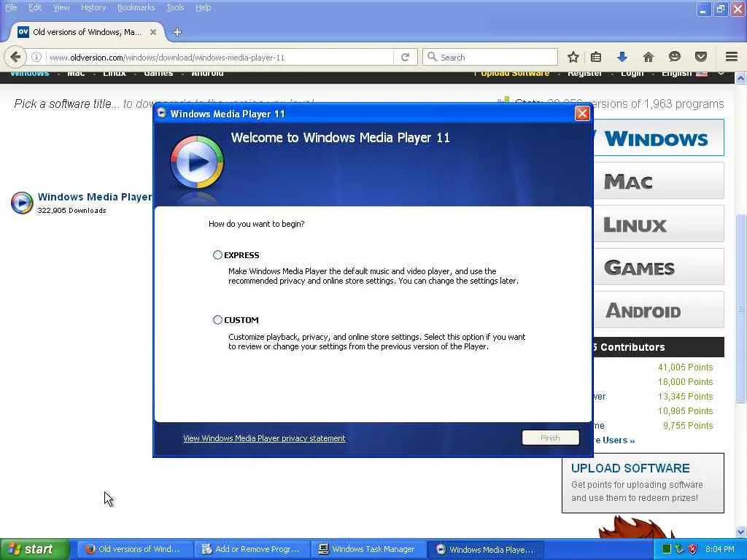This screenshot has width=747, height=560.
Task: Switch to Windows Task Manager taskbar item
Action: 368,549
